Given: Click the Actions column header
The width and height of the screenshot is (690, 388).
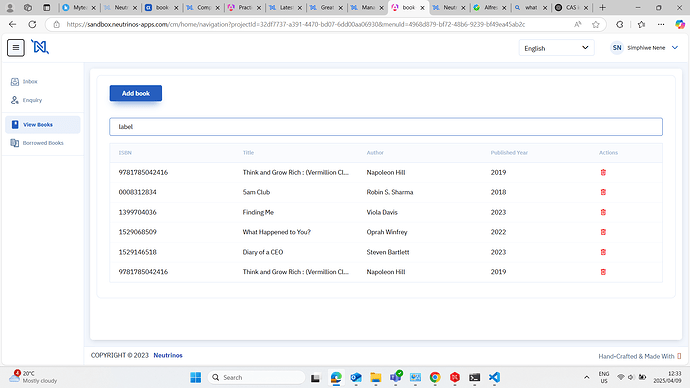Looking at the screenshot, I should coord(608,153).
